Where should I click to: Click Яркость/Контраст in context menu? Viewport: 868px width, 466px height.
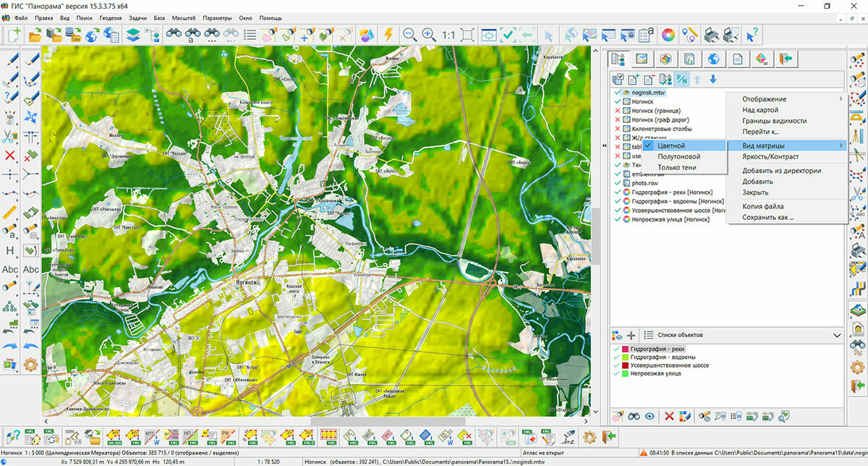coord(770,156)
